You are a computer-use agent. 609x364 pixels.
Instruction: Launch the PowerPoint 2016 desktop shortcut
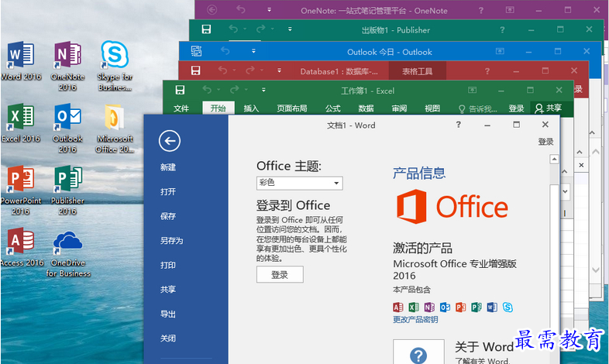(x=21, y=191)
